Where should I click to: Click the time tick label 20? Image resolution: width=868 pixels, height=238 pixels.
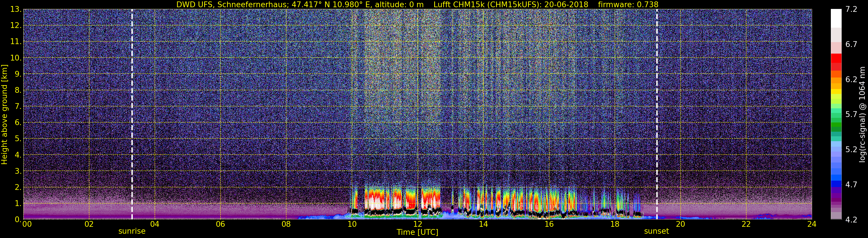coord(680,224)
